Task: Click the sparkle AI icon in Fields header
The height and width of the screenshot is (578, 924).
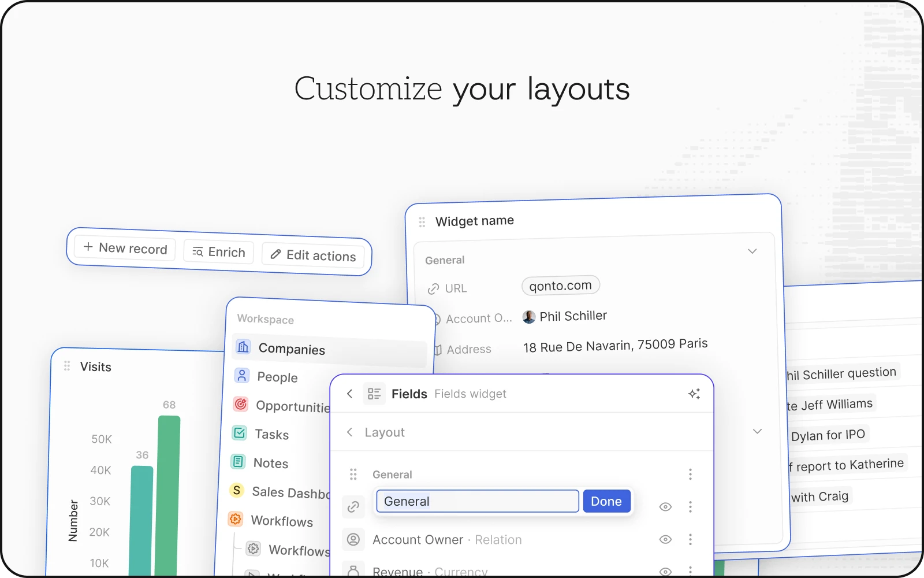Action: [x=694, y=394]
